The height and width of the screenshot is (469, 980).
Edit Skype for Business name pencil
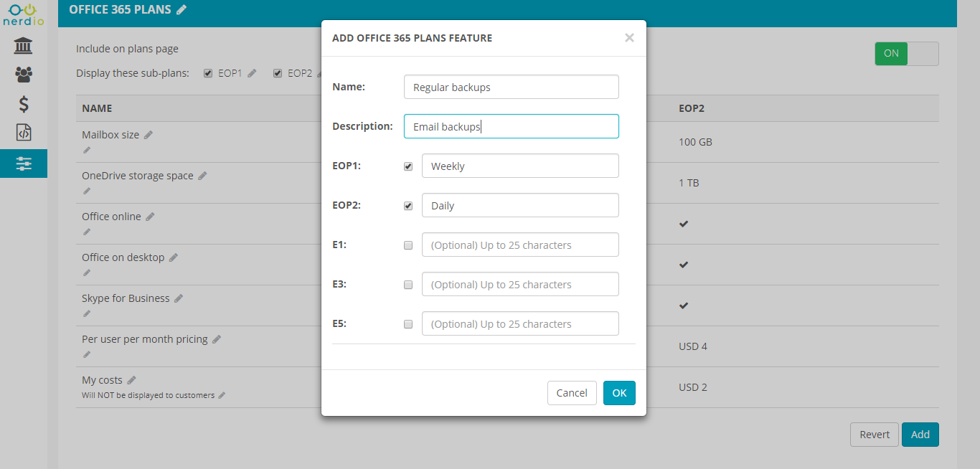coord(179,298)
